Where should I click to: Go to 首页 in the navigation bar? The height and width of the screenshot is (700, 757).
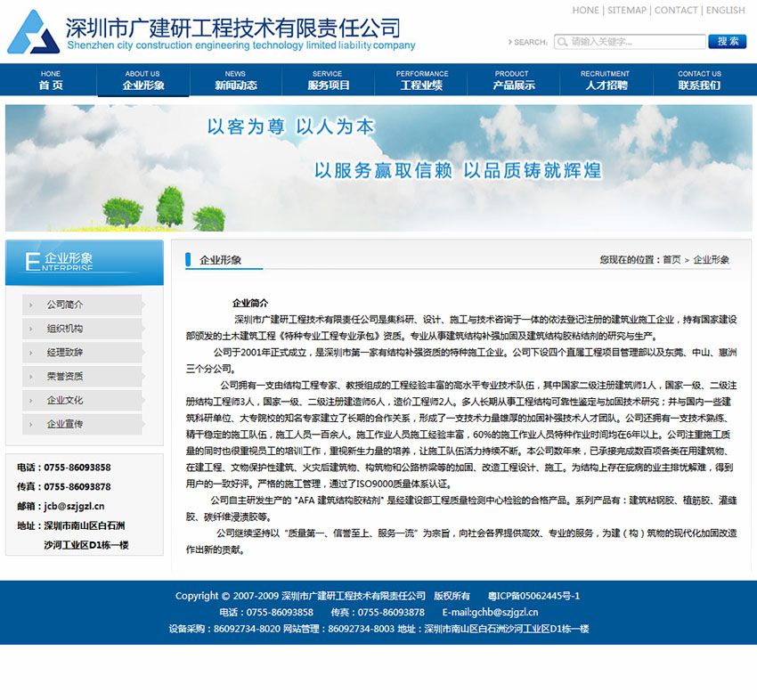51,80
